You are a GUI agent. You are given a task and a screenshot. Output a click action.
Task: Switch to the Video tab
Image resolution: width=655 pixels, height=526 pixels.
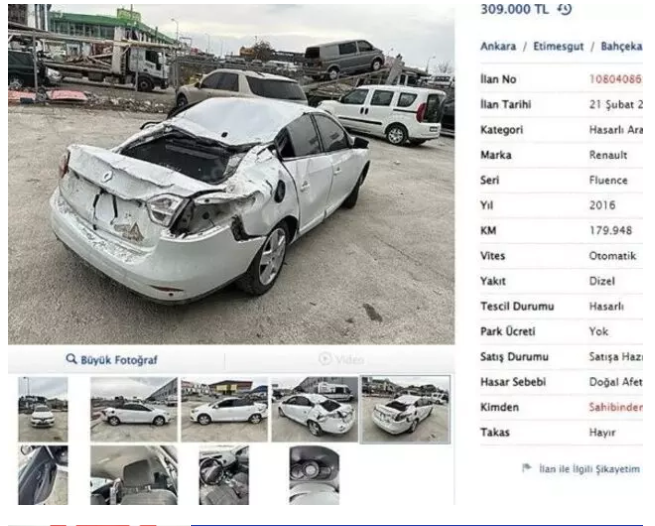[x=340, y=359]
